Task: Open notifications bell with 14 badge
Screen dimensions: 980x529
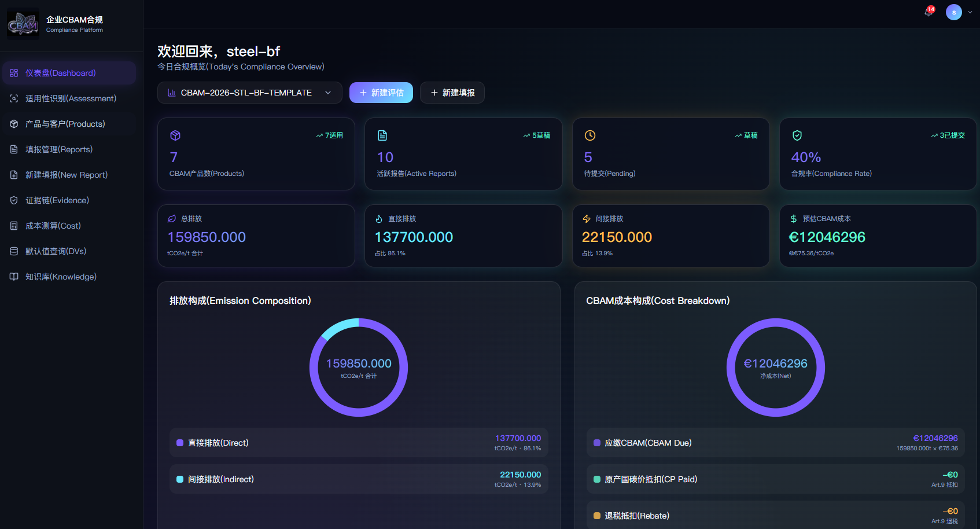Action: [x=929, y=12]
